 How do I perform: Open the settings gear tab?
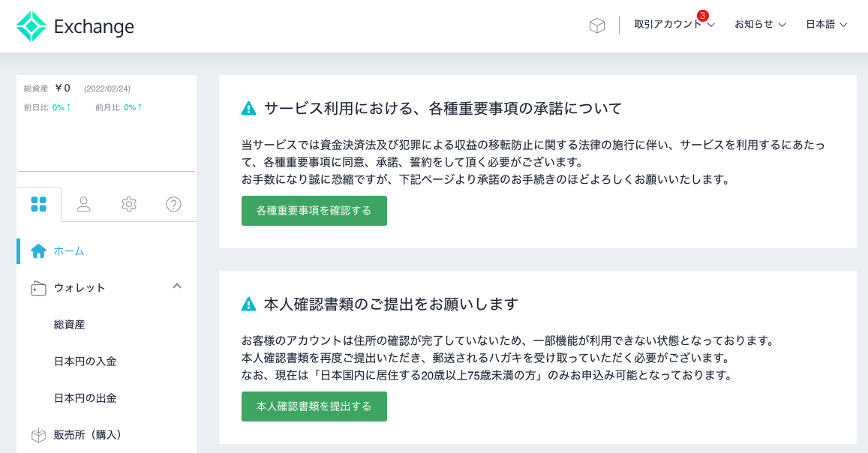coord(128,203)
